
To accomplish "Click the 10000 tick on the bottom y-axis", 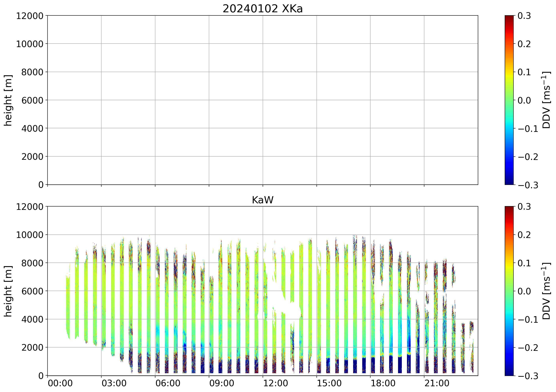I will (x=29, y=235).
